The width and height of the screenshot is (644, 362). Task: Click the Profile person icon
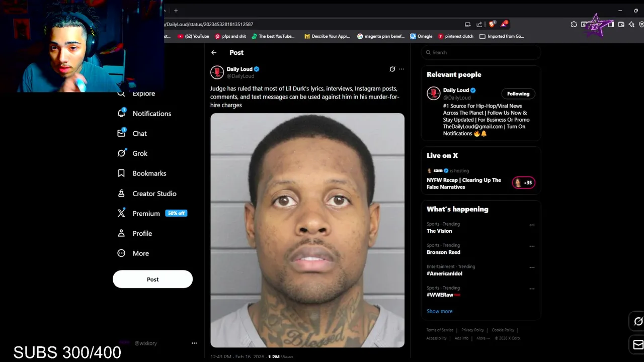tap(121, 233)
